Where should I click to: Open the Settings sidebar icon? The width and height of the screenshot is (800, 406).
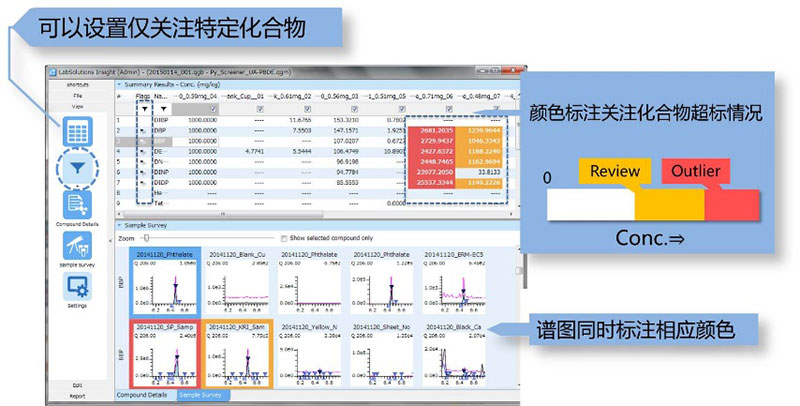[x=77, y=288]
